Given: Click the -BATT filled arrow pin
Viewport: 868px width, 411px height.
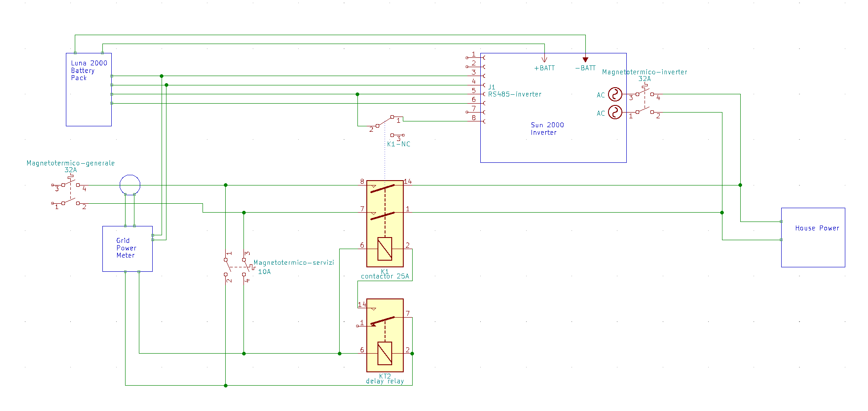Looking at the screenshot, I should coord(585,59).
